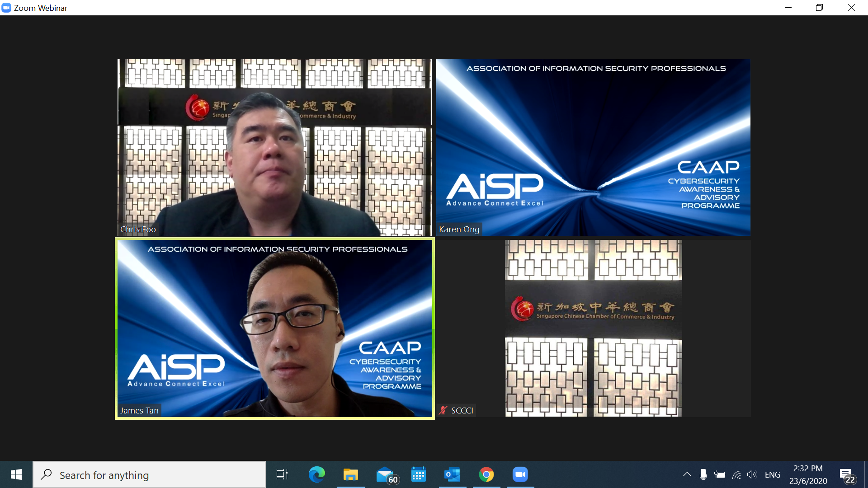Open Google Chrome from the taskbar
868x488 pixels.
point(486,474)
